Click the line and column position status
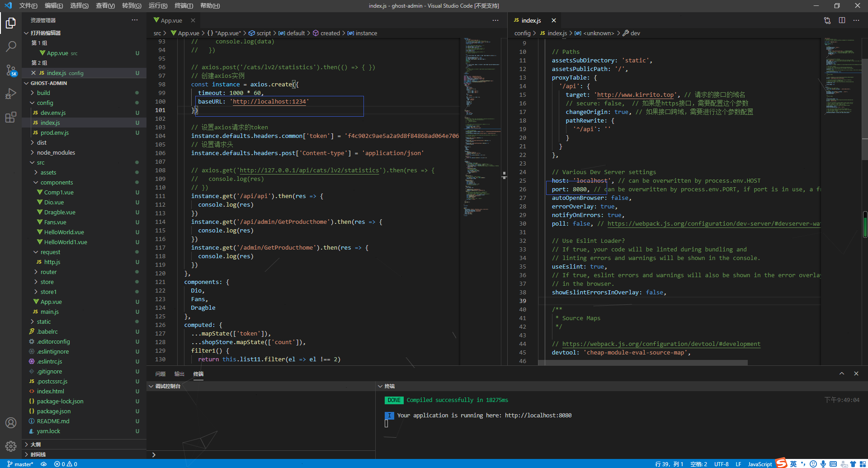868x468 pixels. [669, 464]
